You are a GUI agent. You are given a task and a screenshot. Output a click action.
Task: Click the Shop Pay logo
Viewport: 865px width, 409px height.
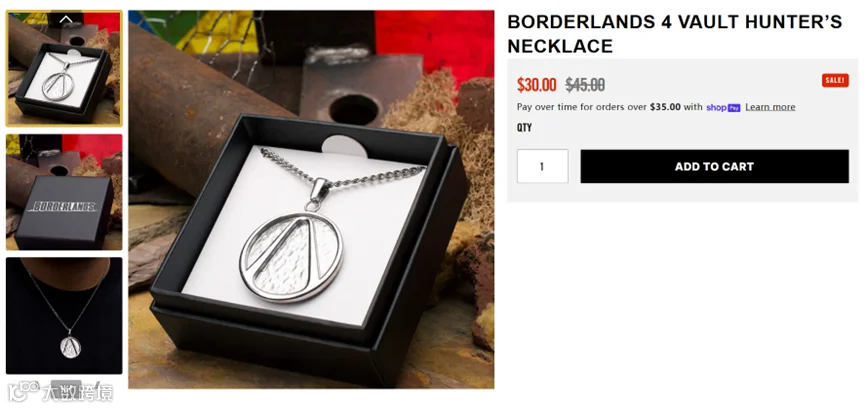point(723,107)
